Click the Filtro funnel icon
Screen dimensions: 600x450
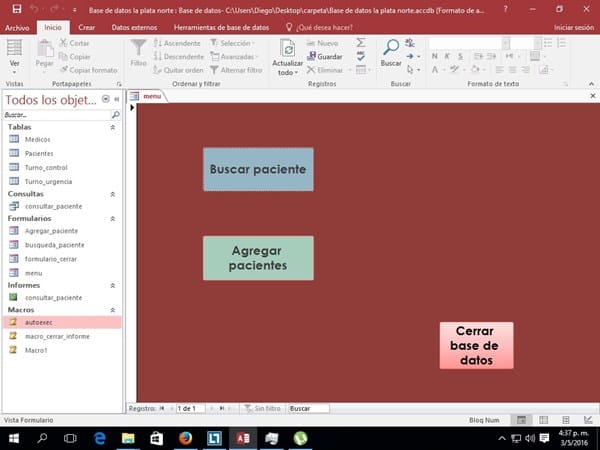pyautogui.click(x=138, y=48)
